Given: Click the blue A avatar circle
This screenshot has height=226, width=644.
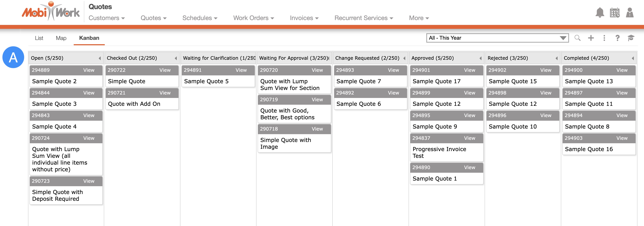Looking at the screenshot, I should tap(13, 57).
